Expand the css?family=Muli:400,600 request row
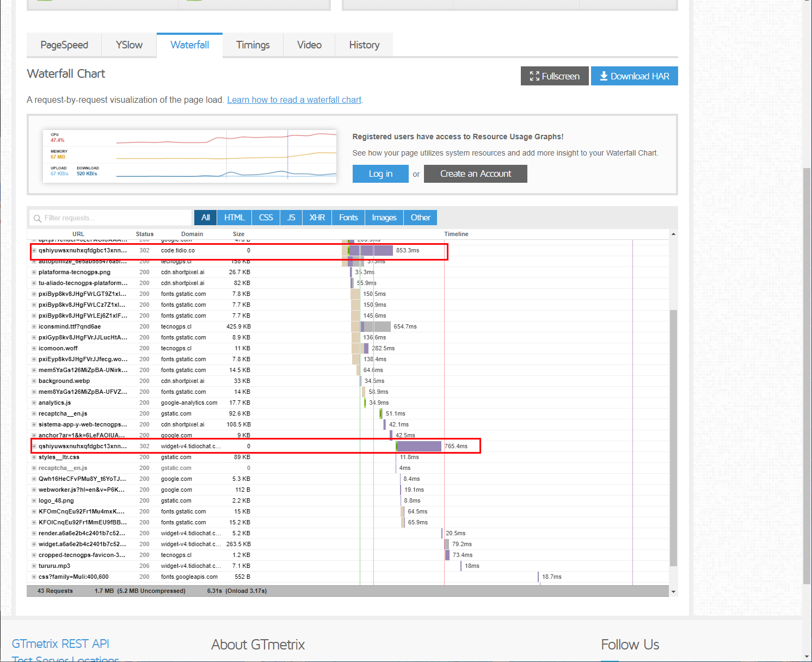This screenshot has height=662, width=812. tap(34, 577)
